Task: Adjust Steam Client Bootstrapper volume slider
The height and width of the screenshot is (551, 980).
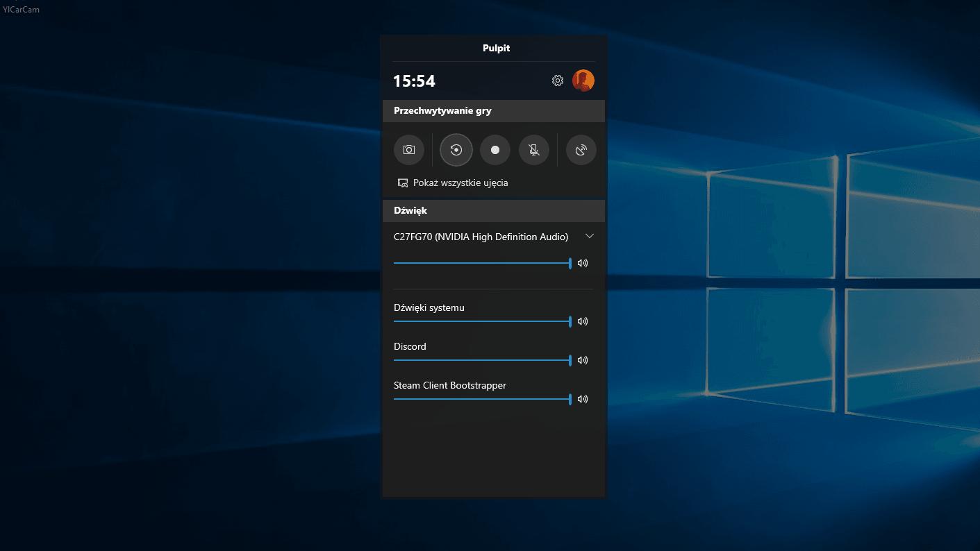Action: coord(483,399)
